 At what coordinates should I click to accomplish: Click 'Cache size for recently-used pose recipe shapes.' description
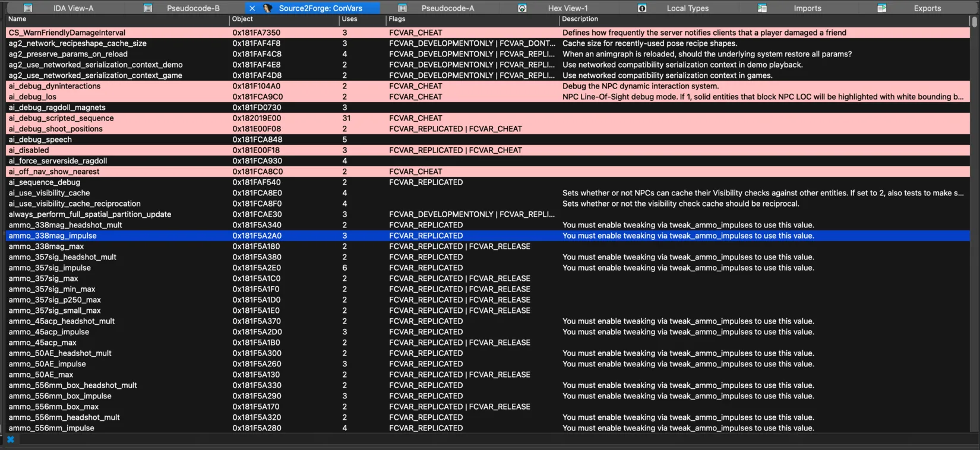point(650,43)
